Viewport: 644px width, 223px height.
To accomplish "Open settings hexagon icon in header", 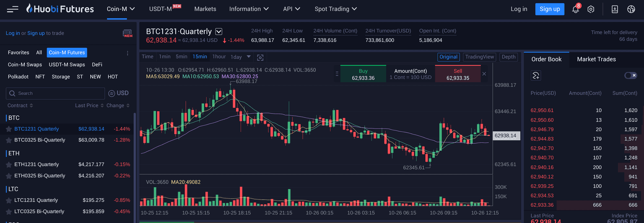I will (x=591, y=9).
